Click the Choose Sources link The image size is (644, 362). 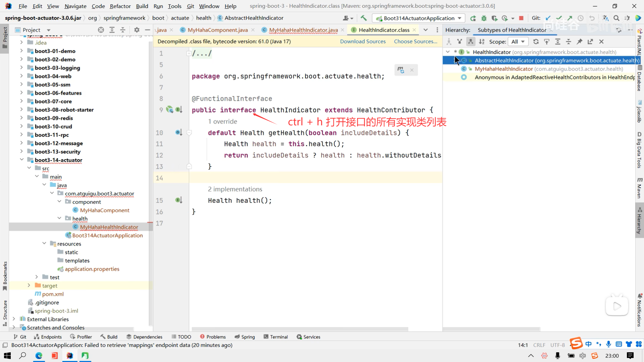pyautogui.click(x=415, y=41)
